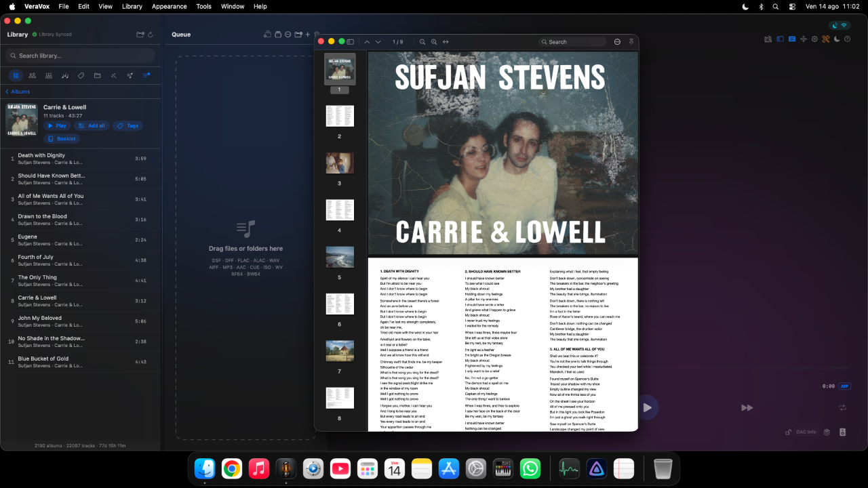
Task: Click the fit-width arrows in booklet viewer
Action: (446, 42)
